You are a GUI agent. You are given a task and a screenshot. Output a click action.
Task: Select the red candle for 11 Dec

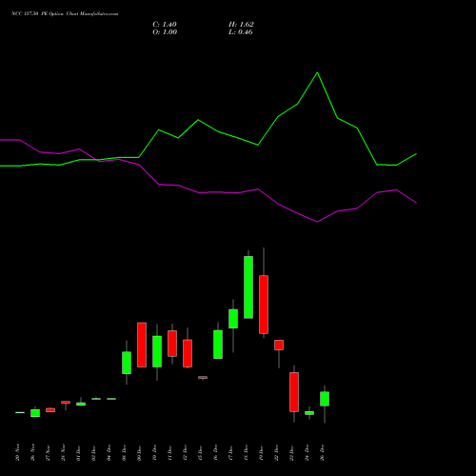coord(172,344)
